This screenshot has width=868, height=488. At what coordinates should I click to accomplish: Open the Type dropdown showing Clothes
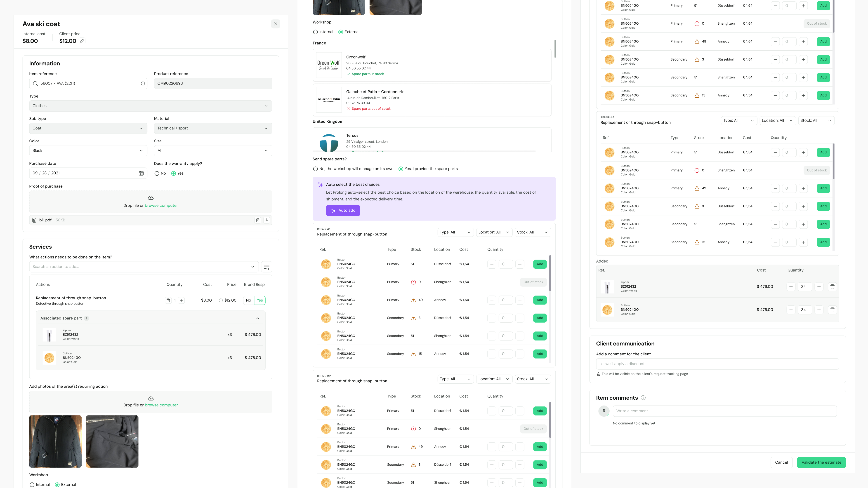coord(151,106)
